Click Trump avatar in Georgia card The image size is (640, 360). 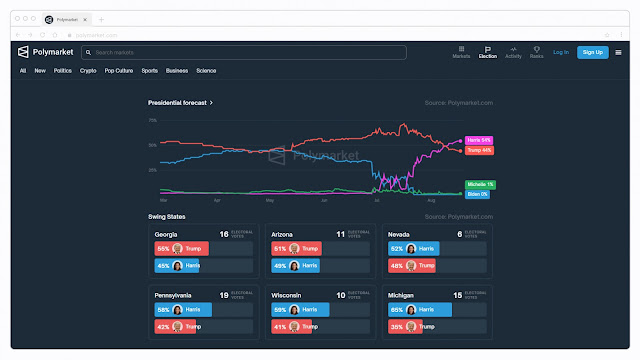177,249
